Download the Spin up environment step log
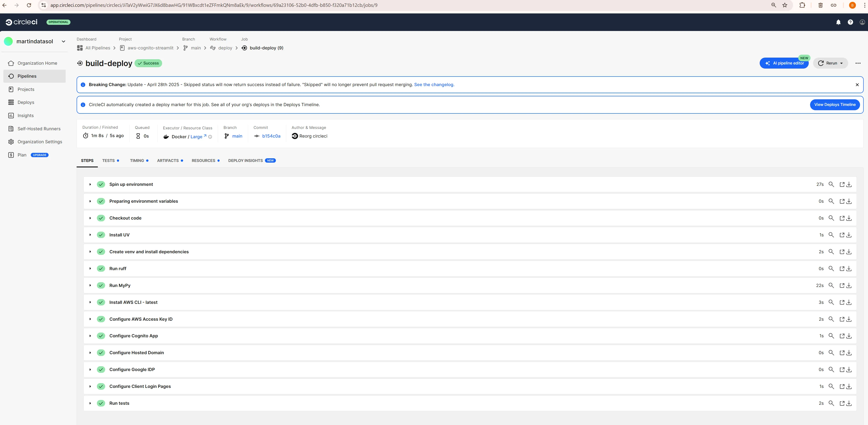This screenshot has width=868, height=425. (x=849, y=184)
